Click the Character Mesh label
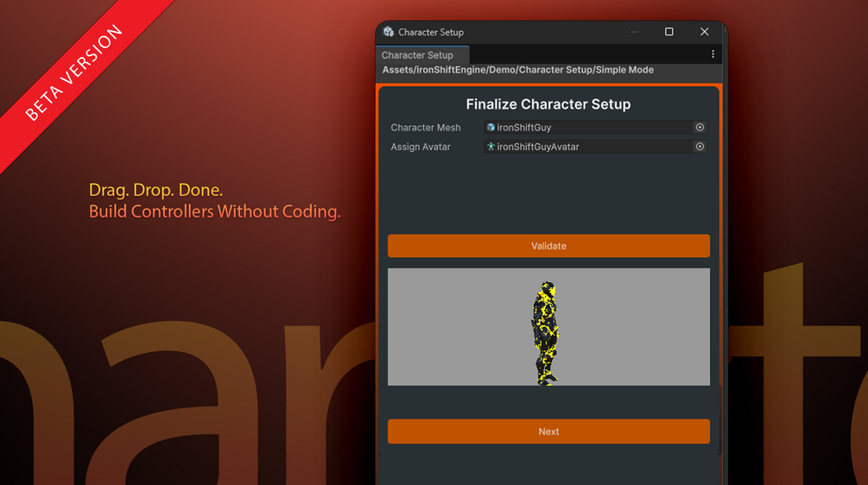 tap(426, 128)
